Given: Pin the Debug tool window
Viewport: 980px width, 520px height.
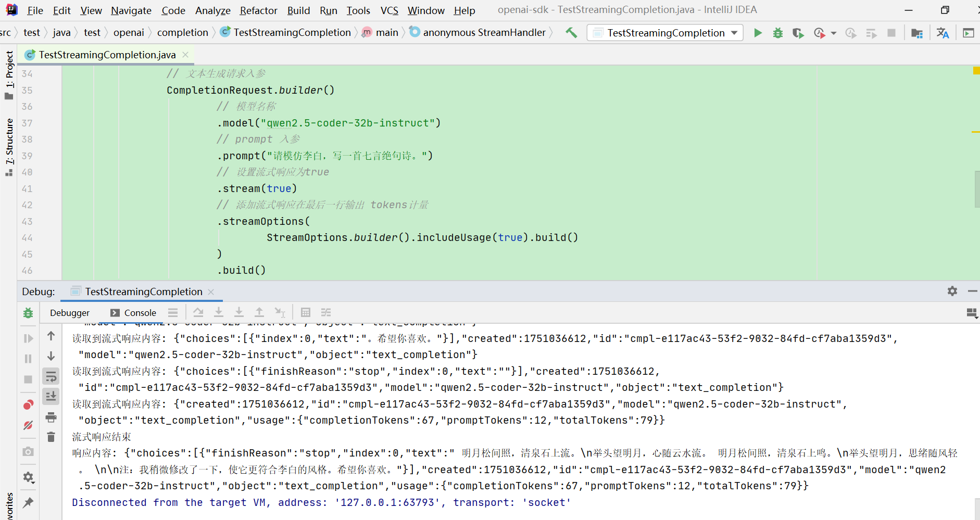Looking at the screenshot, I should tap(29, 501).
